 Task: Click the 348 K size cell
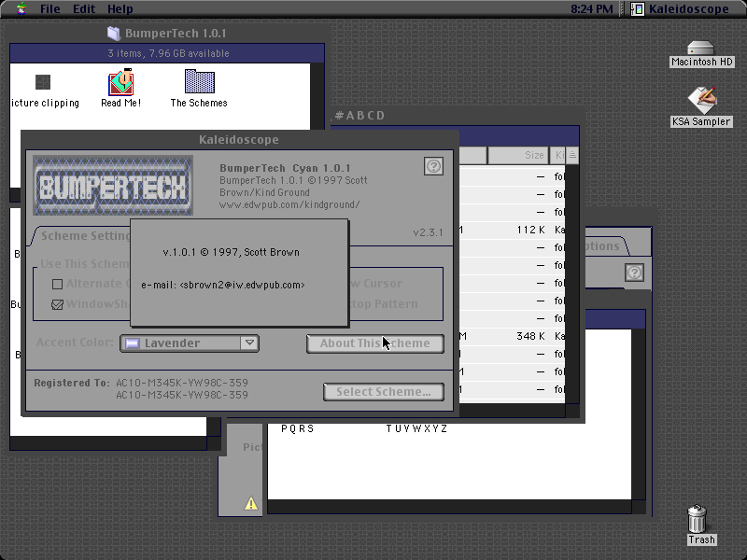pos(530,336)
